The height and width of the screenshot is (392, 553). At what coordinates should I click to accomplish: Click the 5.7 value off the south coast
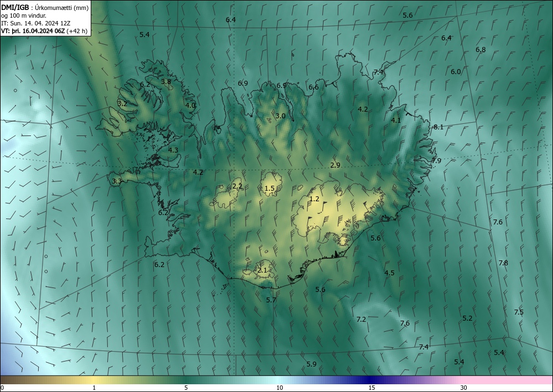tap(271, 300)
